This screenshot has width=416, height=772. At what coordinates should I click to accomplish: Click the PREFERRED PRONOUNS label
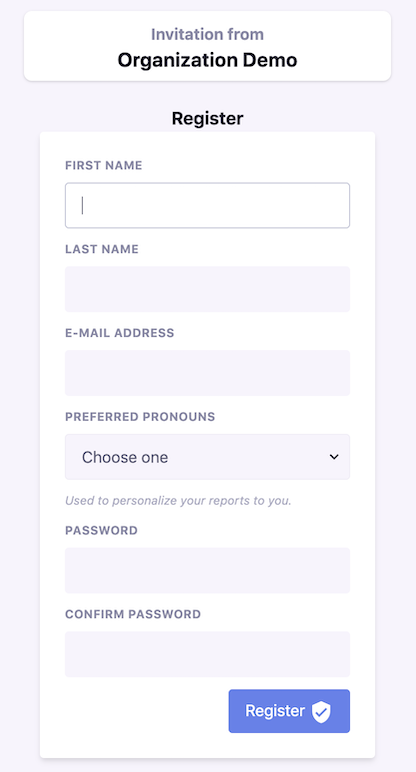coord(140,417)
